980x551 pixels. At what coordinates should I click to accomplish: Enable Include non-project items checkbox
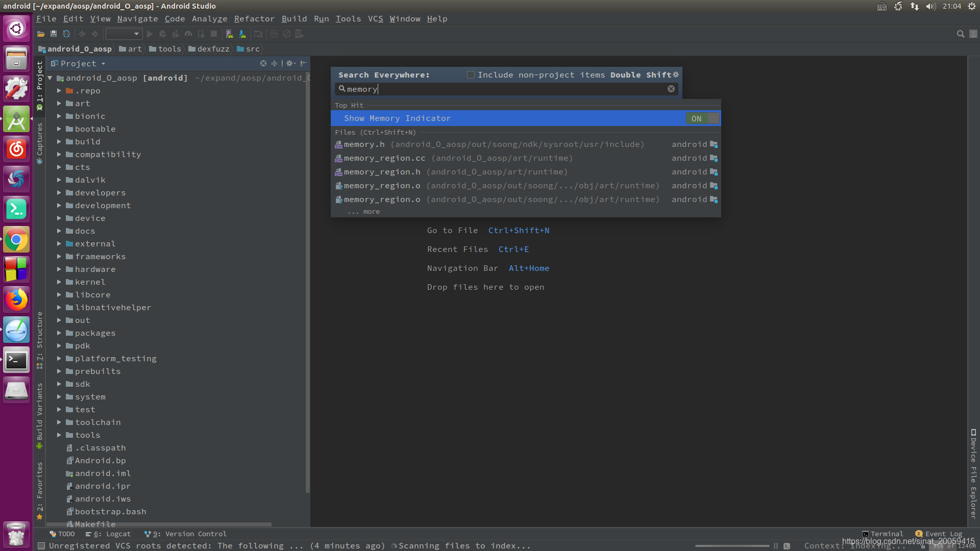pyautogui.click(x=471, y=74)
